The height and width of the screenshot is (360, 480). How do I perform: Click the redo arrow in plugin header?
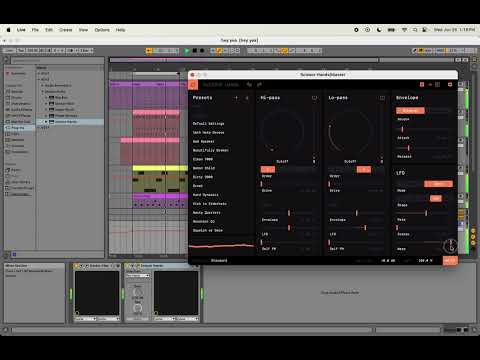[259, 85]
